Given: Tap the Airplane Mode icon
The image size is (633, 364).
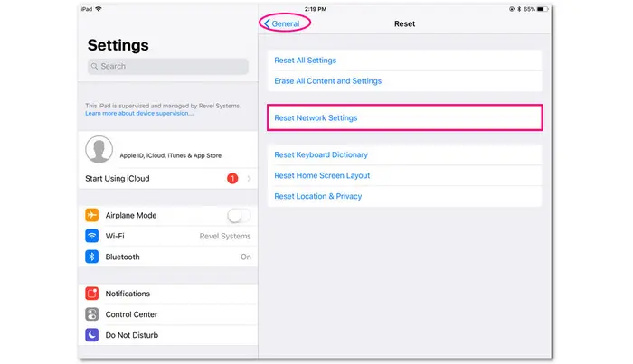Looking at the screenshot, I should click(x=91, y=216).
